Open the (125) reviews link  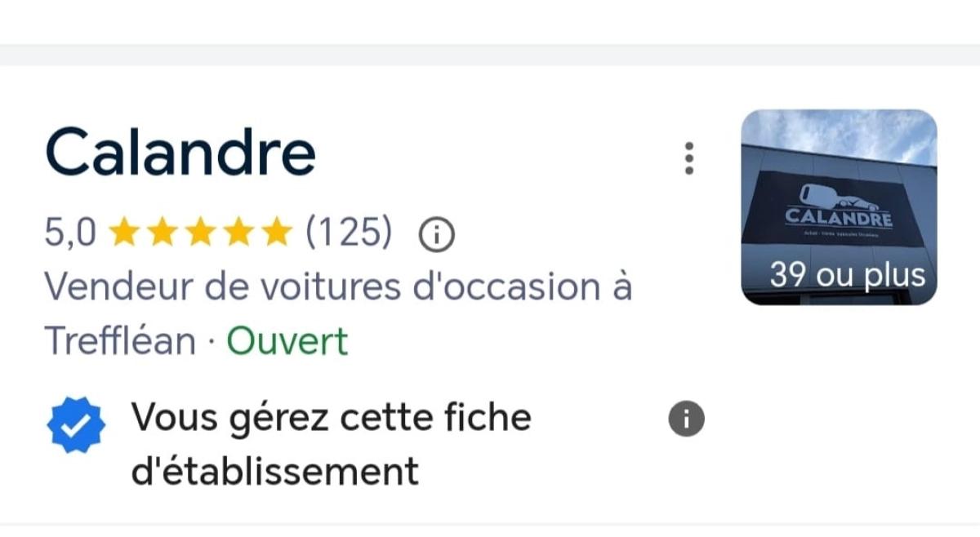click(x=349, y=233)
